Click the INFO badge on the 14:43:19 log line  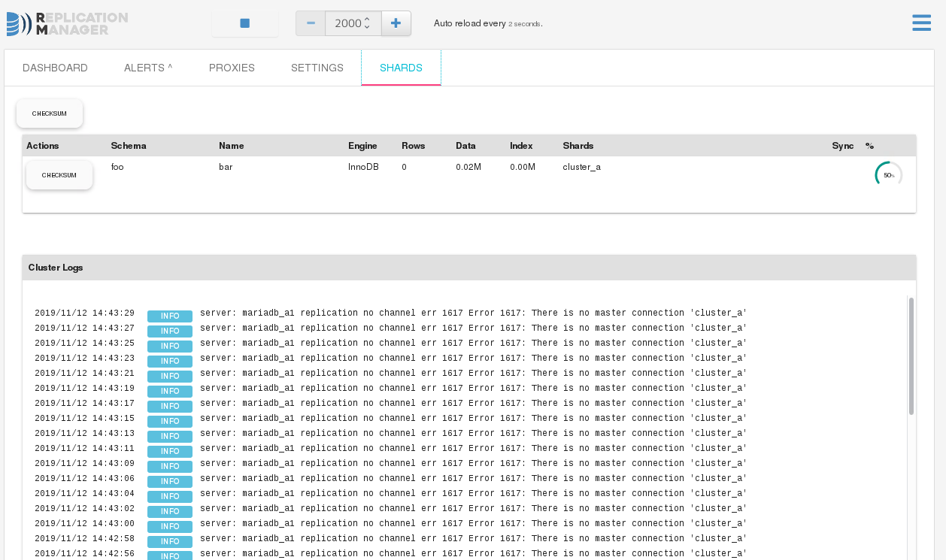[170, 392]
